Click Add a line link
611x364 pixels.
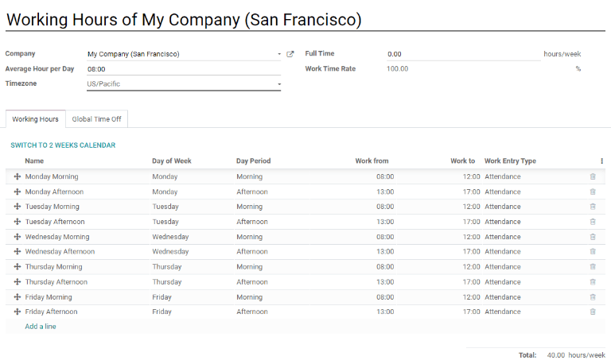[41, 327]
